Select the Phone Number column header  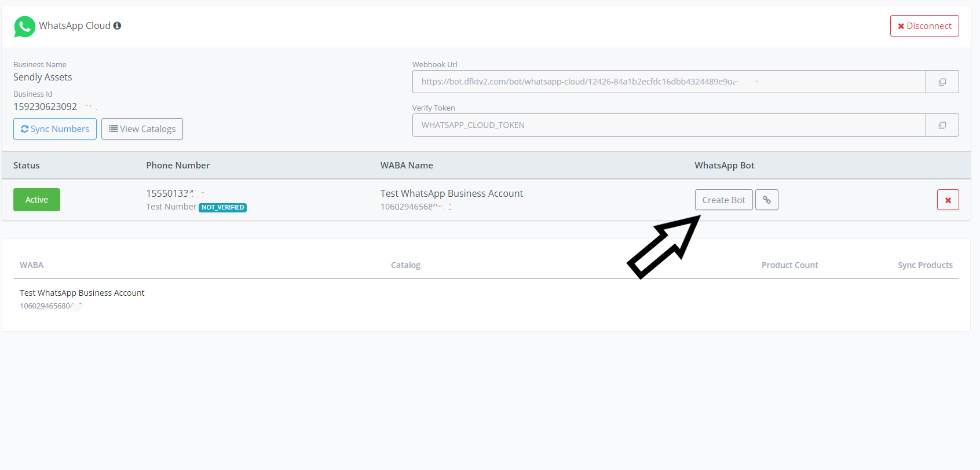coord(178,166)
